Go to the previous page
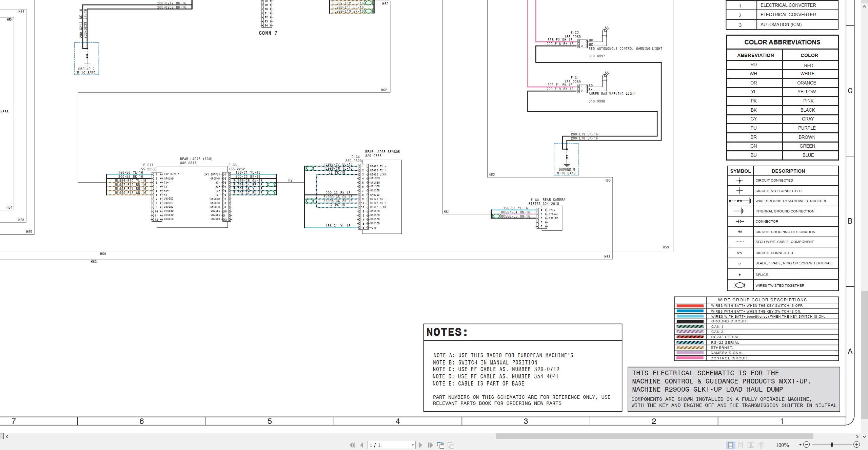Image resolution: width=868 pixels, height=450 pixels. pyautogui.click(x=362, y=445)
